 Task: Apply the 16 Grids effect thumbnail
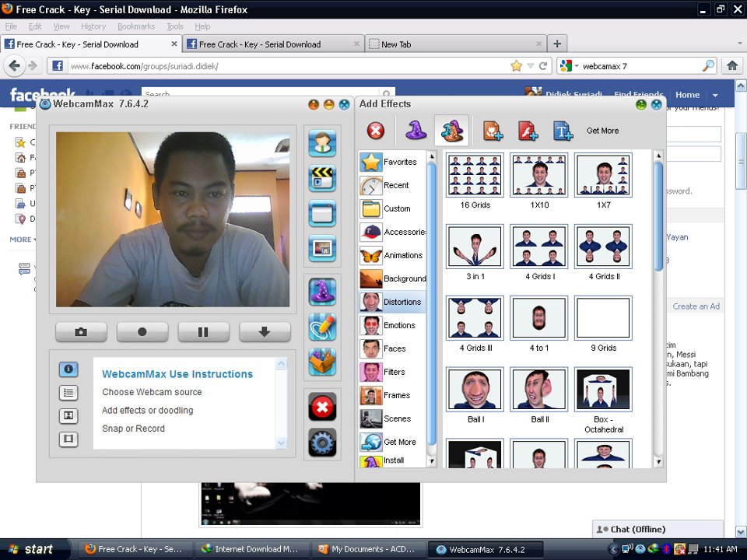tap(475, 175)
